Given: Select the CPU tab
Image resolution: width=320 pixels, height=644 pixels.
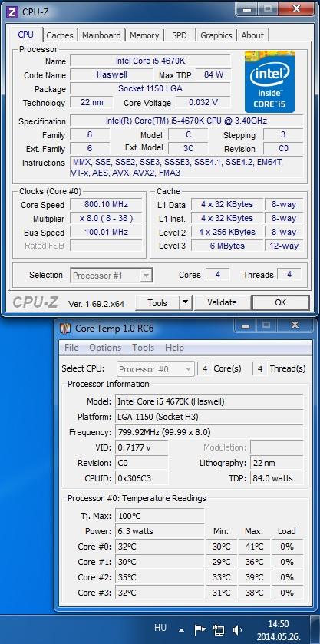Looking at the screenshot, I should tap(25, 35).
